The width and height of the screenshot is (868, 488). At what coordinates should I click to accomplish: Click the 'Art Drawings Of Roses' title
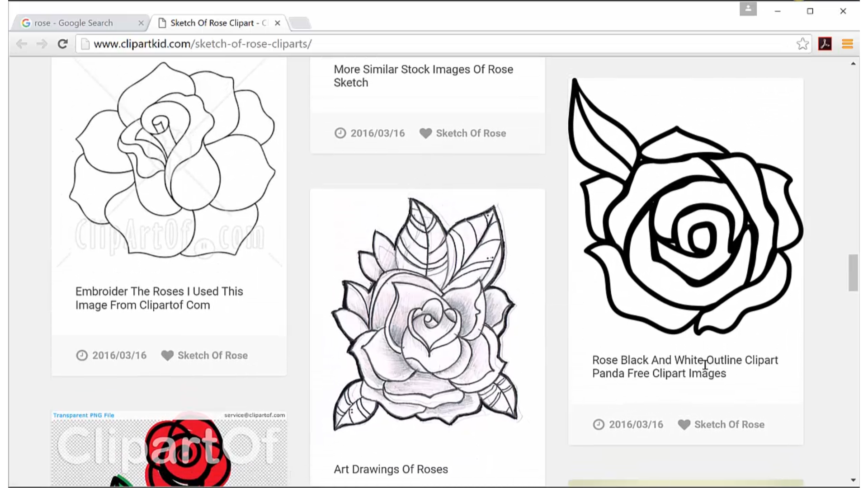[391, 469]
